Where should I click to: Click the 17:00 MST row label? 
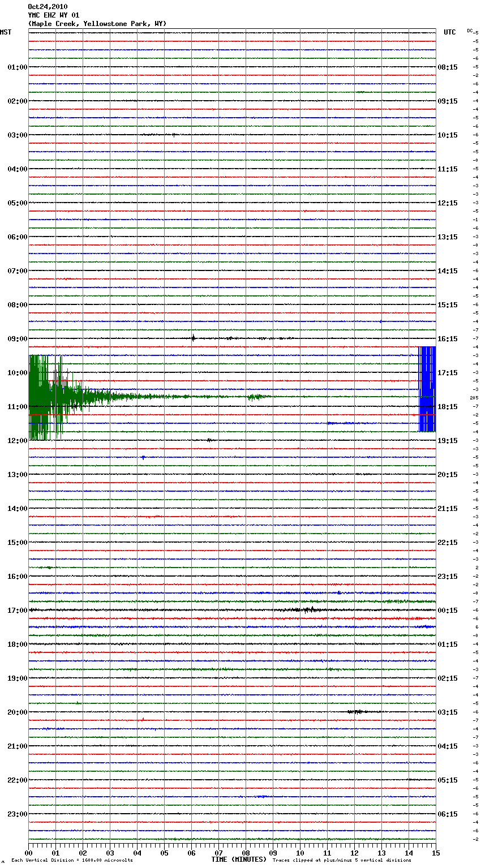click(17, 611)
